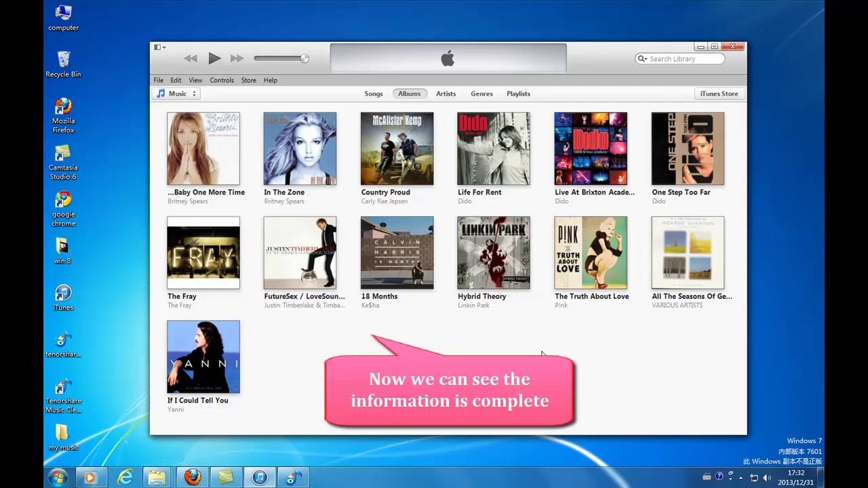Select the my music folder icon
Image resolution: width=868 pixels, height=488 pixels.
pos(63,437)
